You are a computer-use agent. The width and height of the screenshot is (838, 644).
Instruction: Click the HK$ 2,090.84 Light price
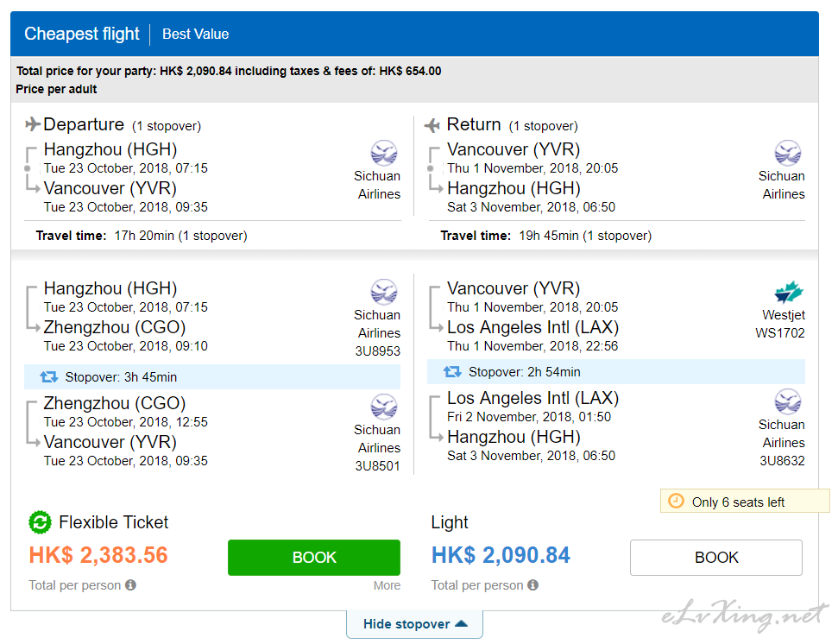pyautogui.click(x=501, y=555)
